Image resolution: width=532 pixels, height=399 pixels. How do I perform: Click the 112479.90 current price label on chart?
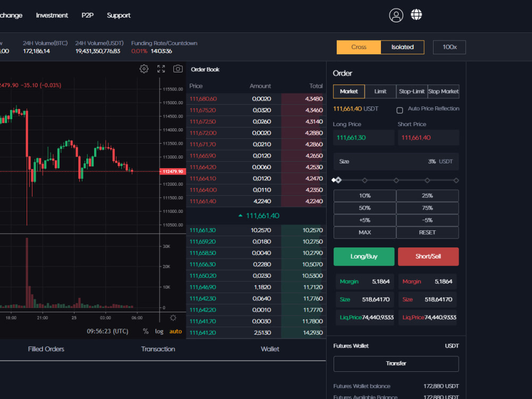(173, 171)
